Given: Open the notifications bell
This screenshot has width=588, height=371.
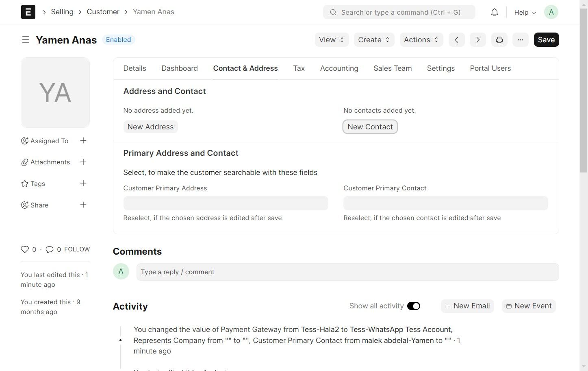Looking at the screenshot, I should click(494, 12).
